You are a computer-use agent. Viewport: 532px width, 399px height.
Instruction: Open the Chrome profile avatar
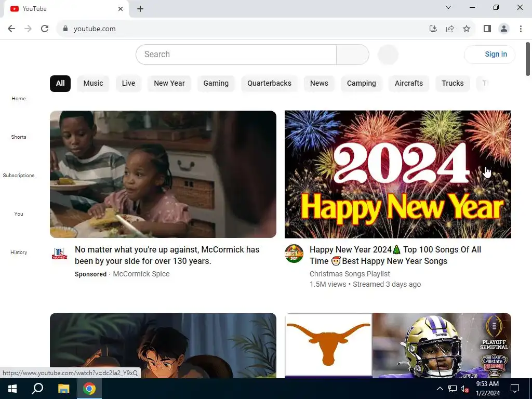point(504,29)
